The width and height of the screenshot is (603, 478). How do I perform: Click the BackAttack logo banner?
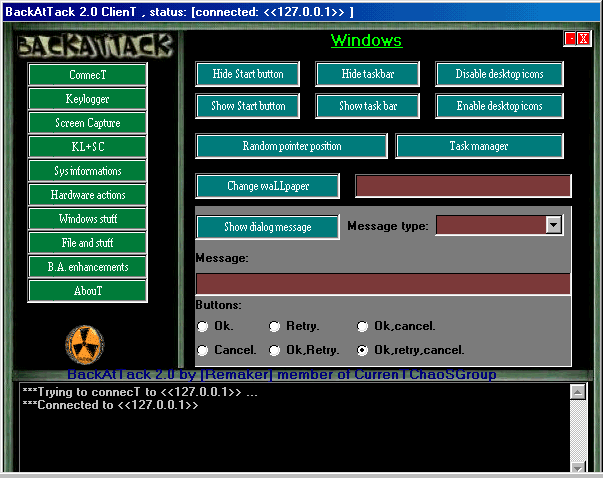95,46
